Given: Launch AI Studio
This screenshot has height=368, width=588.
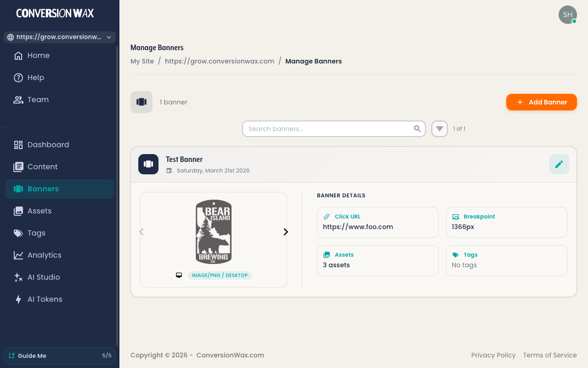Looking at the screenshot, I should point(44,277).
